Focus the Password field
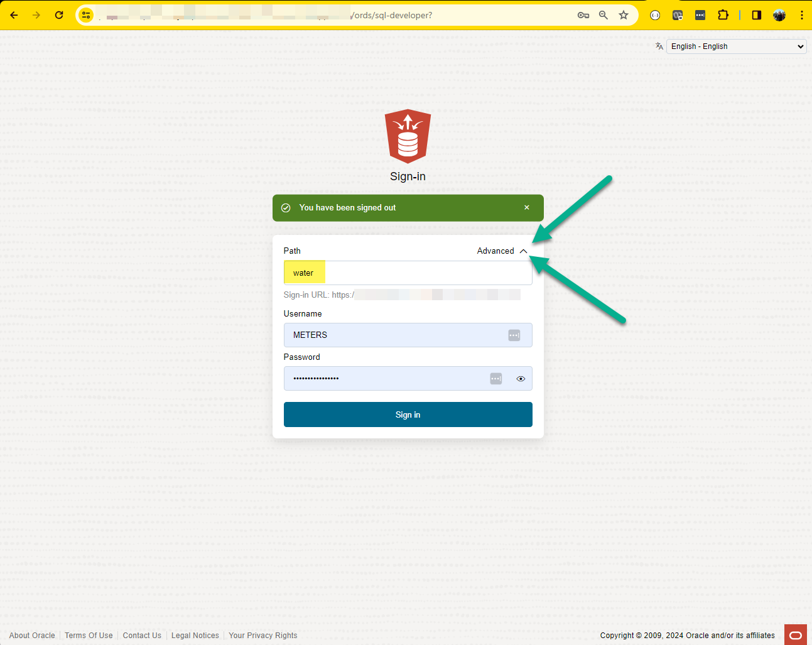Screen dimensions: 812x645 [x=408, y=378]
